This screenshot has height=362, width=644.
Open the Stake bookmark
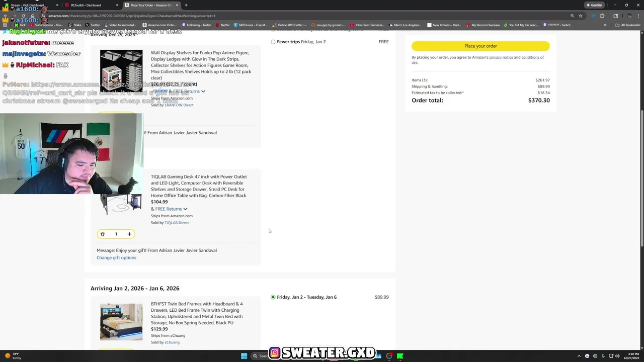74,25
